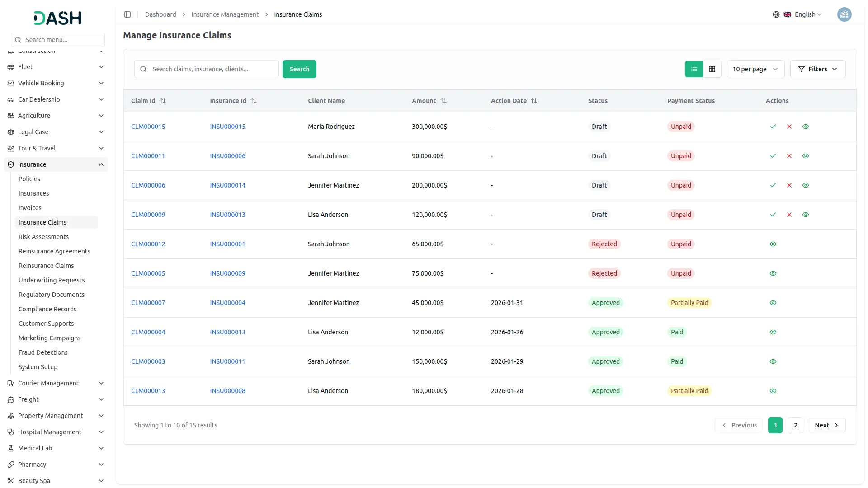Reject claim CLM000011 with the X icon
This screenshot has height=488, width=868.
(789, 155)
